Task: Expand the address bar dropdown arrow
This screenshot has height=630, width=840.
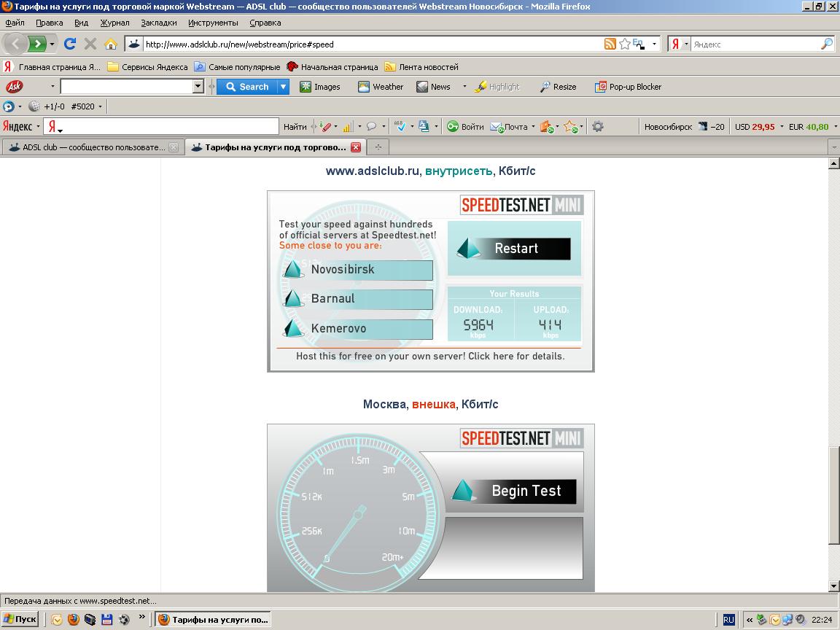Action: tap(654, 44)
